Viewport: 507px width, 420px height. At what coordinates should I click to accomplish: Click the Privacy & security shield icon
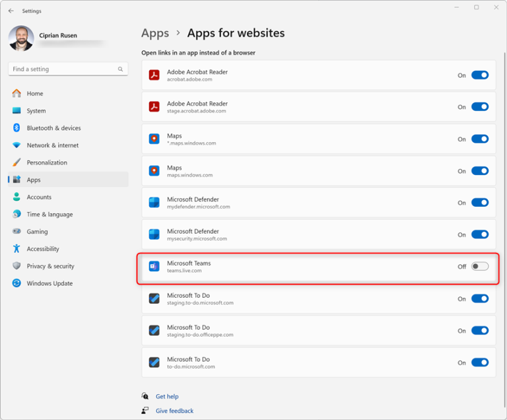pos(17,265)
